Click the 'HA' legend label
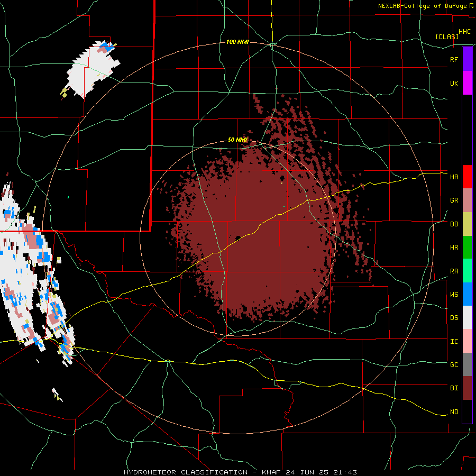 point(454,177)
